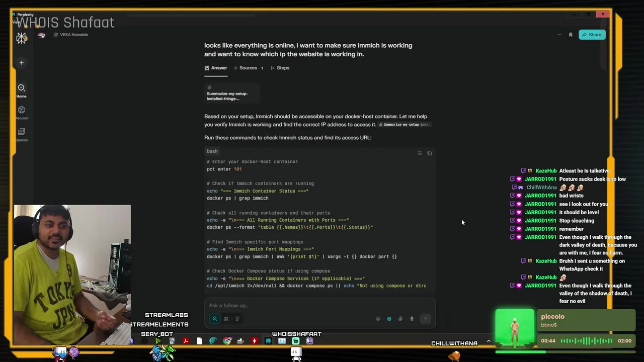Switch to the Answer tab

click(x=216, y=68)
